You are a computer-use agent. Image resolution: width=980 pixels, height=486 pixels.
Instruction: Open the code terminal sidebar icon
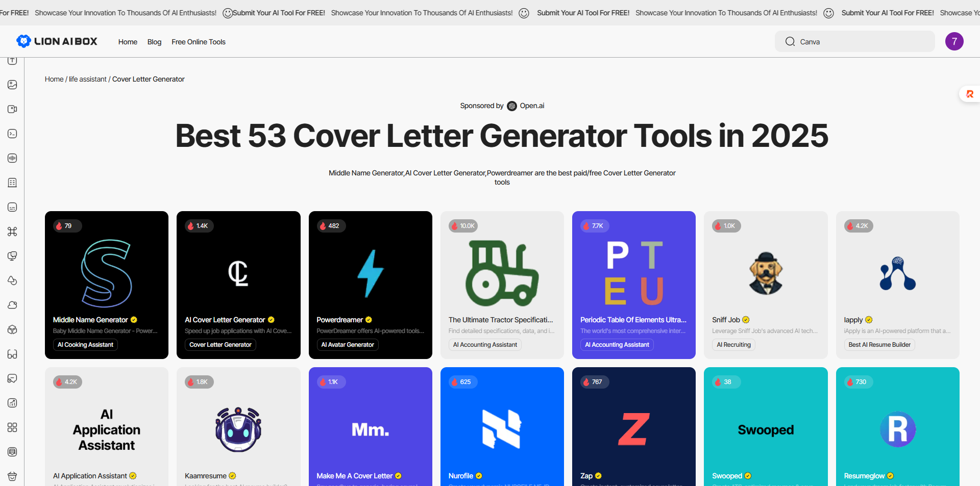coord(12,134)
